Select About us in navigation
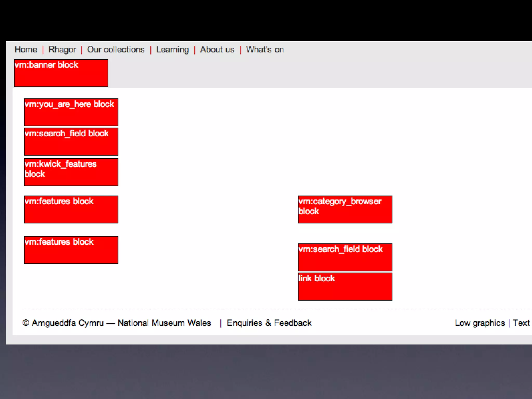 tap(217, 49)
